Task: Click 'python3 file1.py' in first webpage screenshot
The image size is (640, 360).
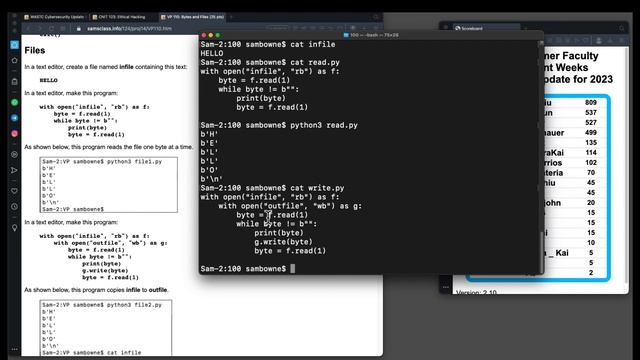Action: point(134,162)
